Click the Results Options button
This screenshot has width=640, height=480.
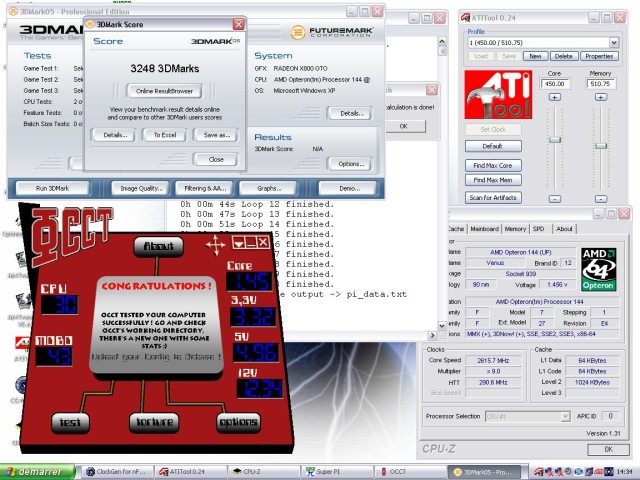click(x=351, y=164)
